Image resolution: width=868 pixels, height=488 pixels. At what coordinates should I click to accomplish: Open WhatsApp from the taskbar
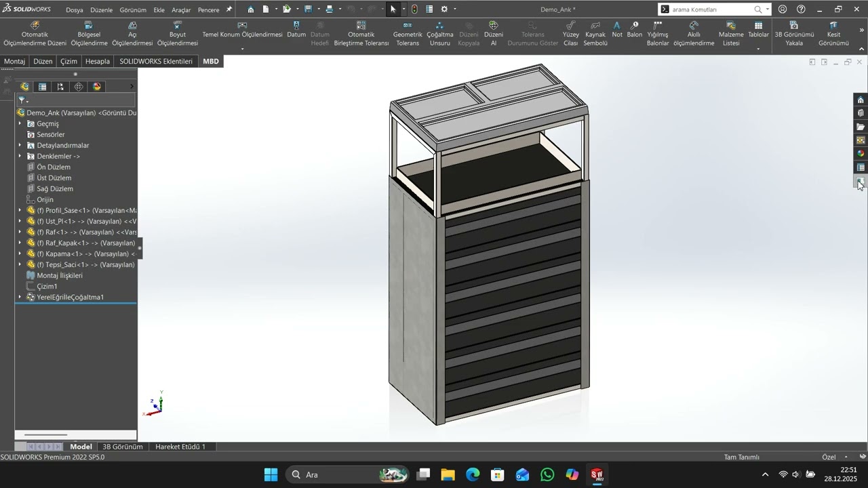click(547, 474)
